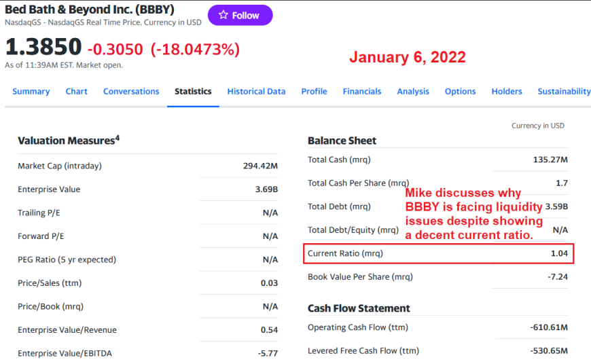Open the Summary tab
591x364 pixels.
tap(31, 91)
